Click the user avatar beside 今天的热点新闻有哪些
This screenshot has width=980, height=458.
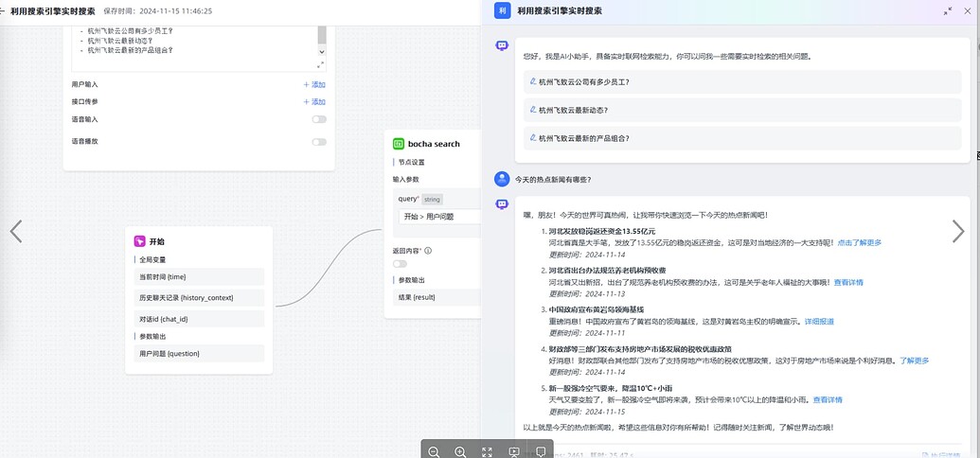coord(502,180)
